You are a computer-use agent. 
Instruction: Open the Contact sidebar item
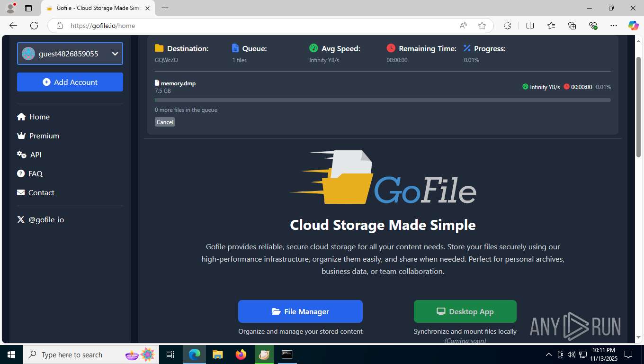(36, 192)
